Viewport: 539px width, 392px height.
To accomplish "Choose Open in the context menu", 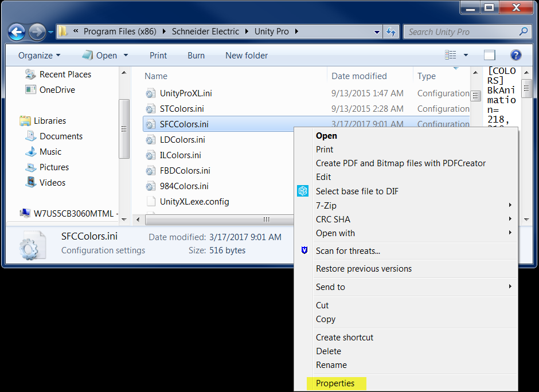I will pyautogui.click(x=327, y=136).
